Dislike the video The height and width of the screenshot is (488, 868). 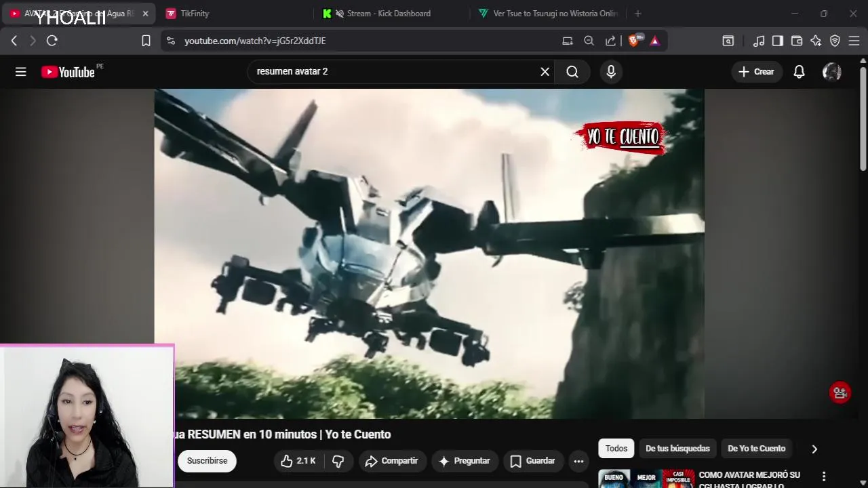338,461
